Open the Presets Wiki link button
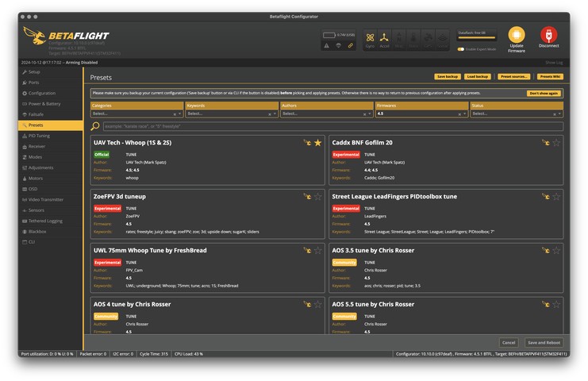The width and height of the screenshot is (588, 381). click(550, 76)
